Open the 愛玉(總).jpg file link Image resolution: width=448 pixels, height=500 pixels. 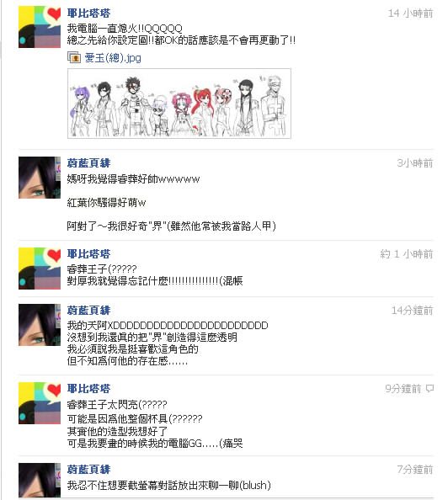click(x=113, y=58)
